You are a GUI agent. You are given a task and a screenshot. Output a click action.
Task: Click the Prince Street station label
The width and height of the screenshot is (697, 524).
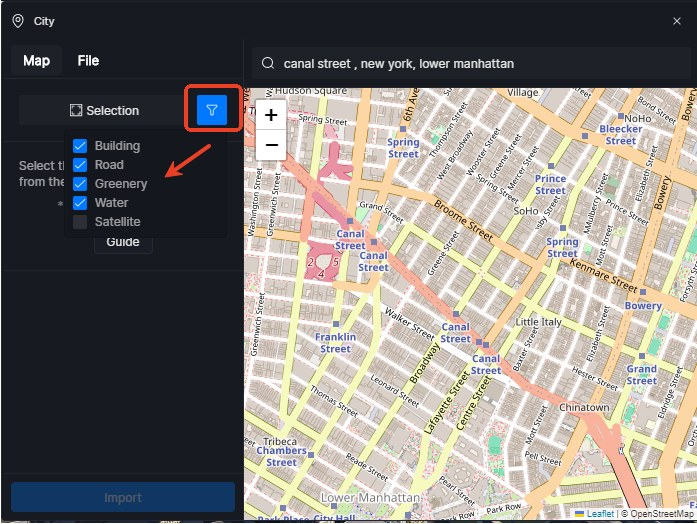click(550, 184)
